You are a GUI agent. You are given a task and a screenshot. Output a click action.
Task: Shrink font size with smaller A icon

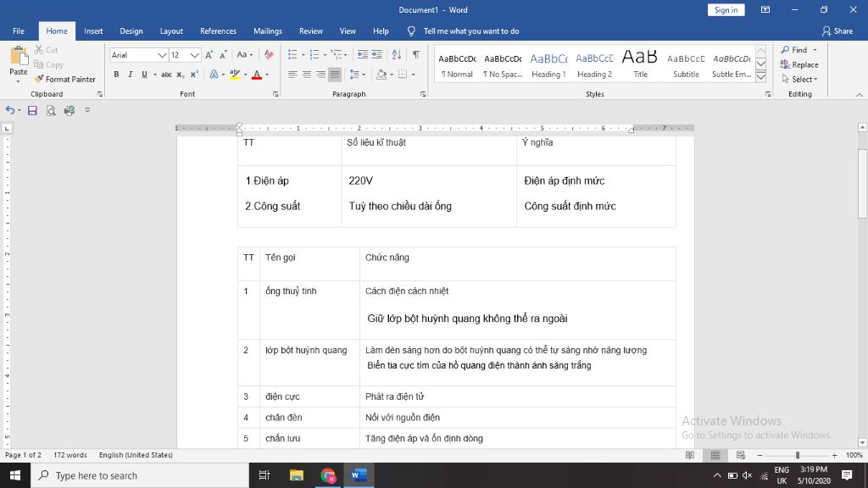click(x=223, y=55)
